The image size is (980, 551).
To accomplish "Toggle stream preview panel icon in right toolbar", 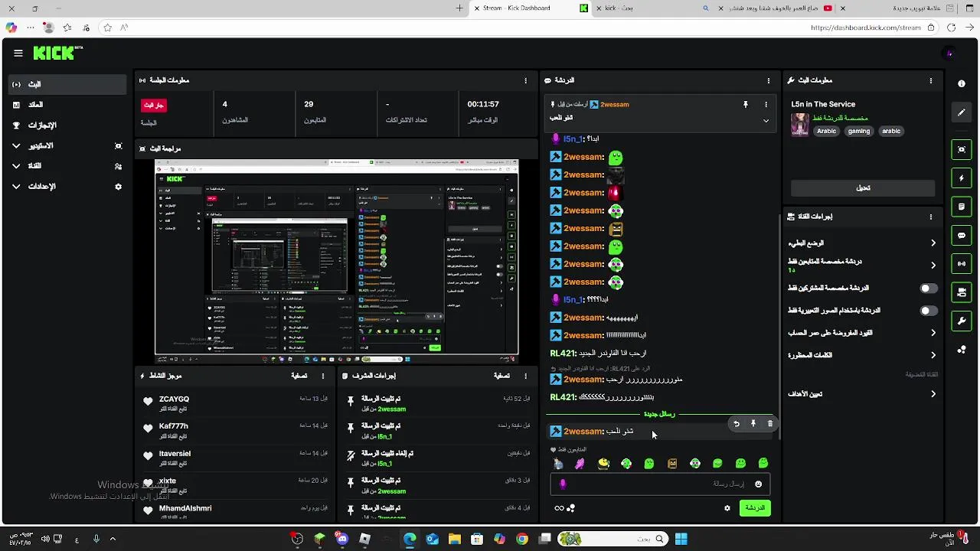I will click(962, 150).
